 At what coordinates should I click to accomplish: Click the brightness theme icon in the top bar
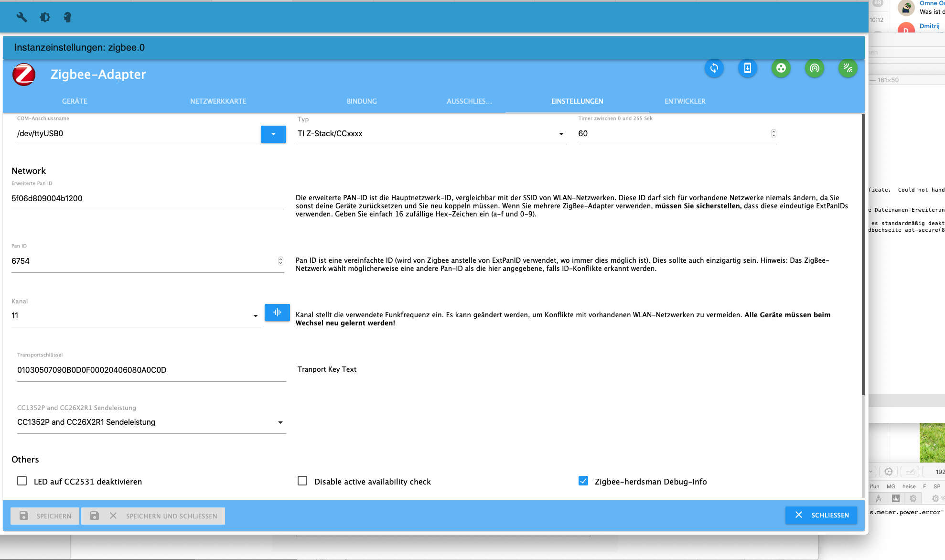click(45, 17)
